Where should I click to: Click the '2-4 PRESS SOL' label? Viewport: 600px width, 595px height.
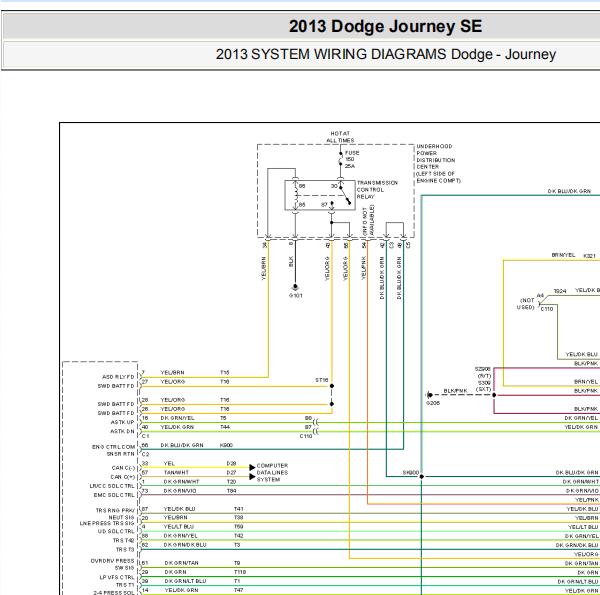114,592
